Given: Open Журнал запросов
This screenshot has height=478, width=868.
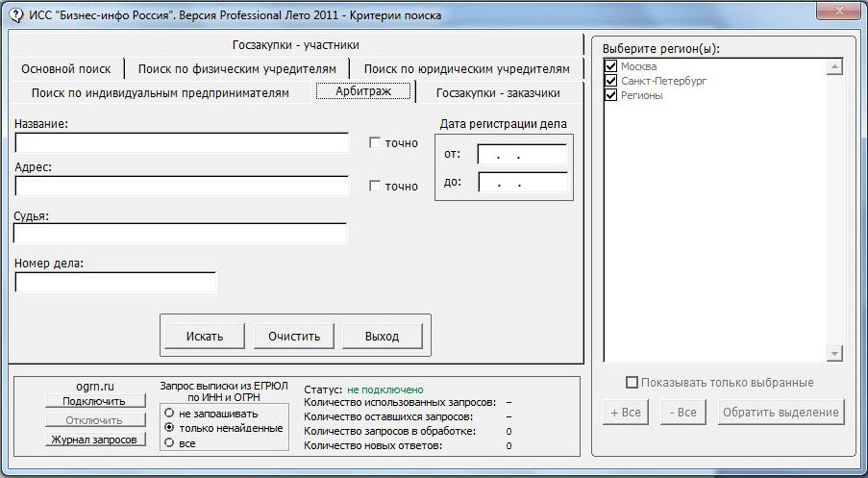Looking at the screenshot, I should [94, 440].
